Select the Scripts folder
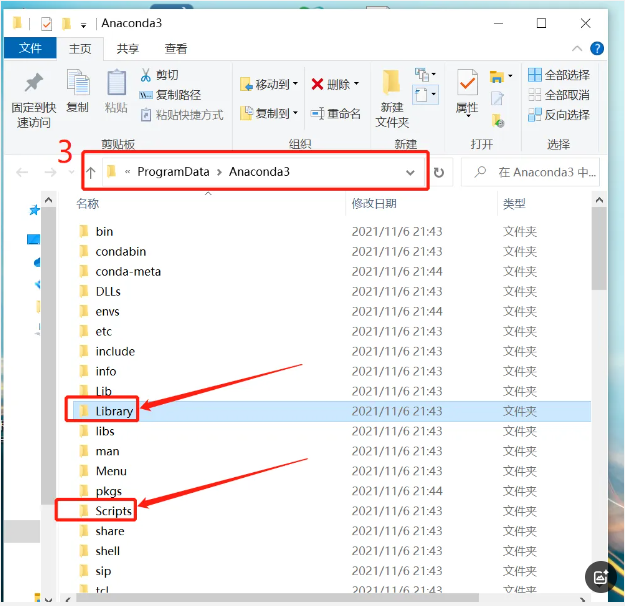Image resolution: width=625 pixels, height=606 pixels. pyautogui.click(x=113, y=511)
